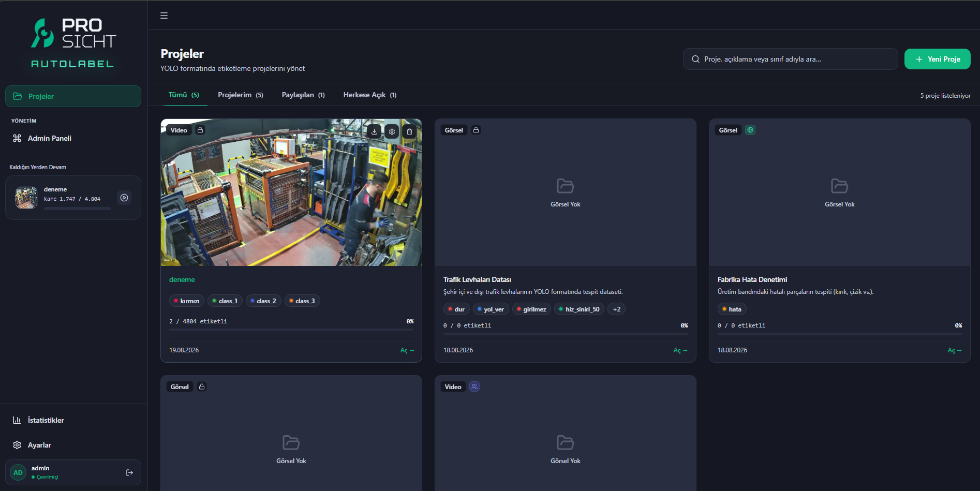Click the 5 proje listeleniyor text
This screenshot has width=980, height=491.
[x=945, y=96]
